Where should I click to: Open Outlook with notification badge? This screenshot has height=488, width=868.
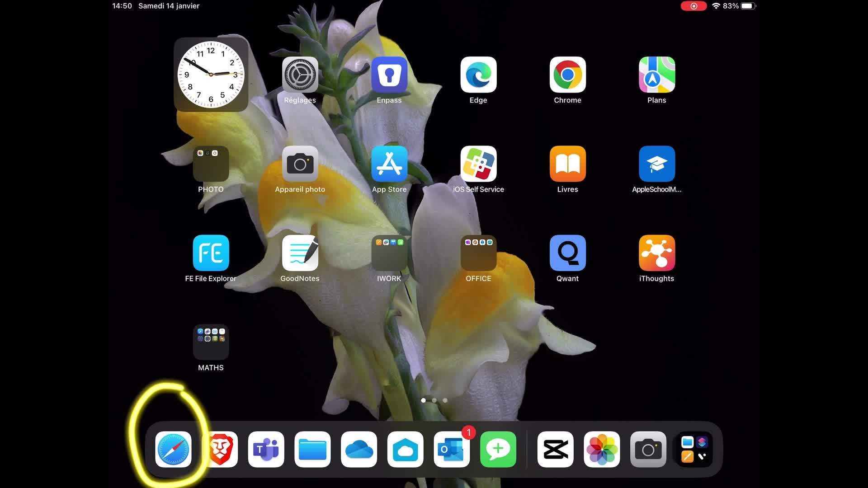click(452, 449)
